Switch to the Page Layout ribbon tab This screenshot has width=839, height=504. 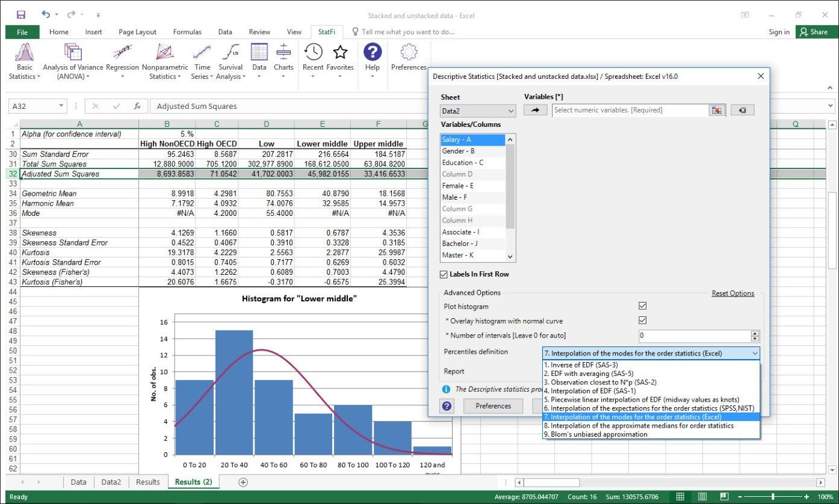point(137,32)
